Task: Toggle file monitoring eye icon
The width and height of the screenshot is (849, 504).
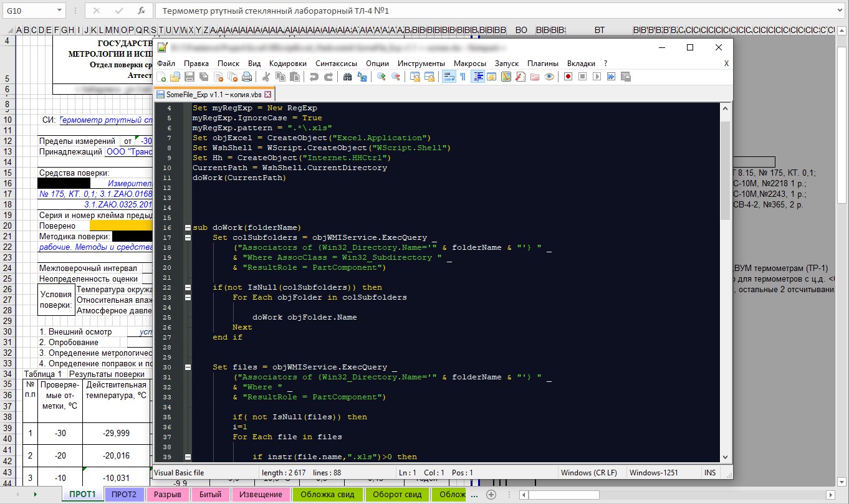Action: pyautogui.click(x=549, y=77)
